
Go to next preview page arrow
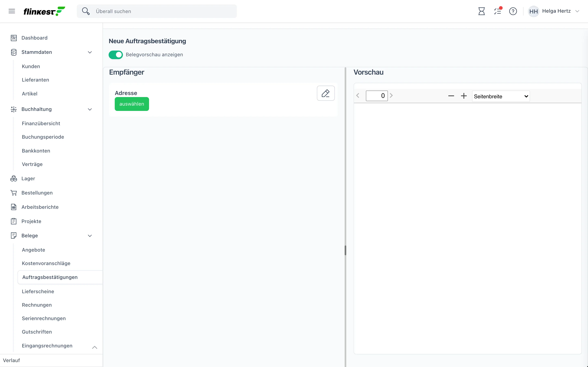click(x=391, y=96)
